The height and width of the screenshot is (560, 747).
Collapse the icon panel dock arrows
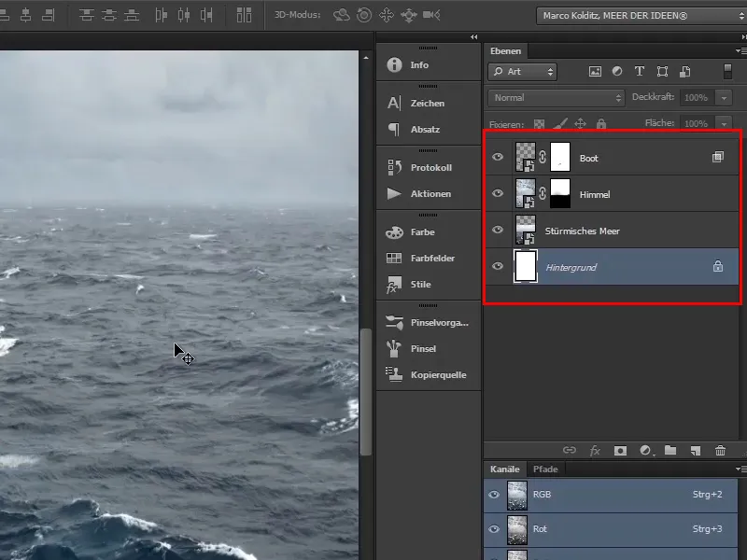coord(474,36)
